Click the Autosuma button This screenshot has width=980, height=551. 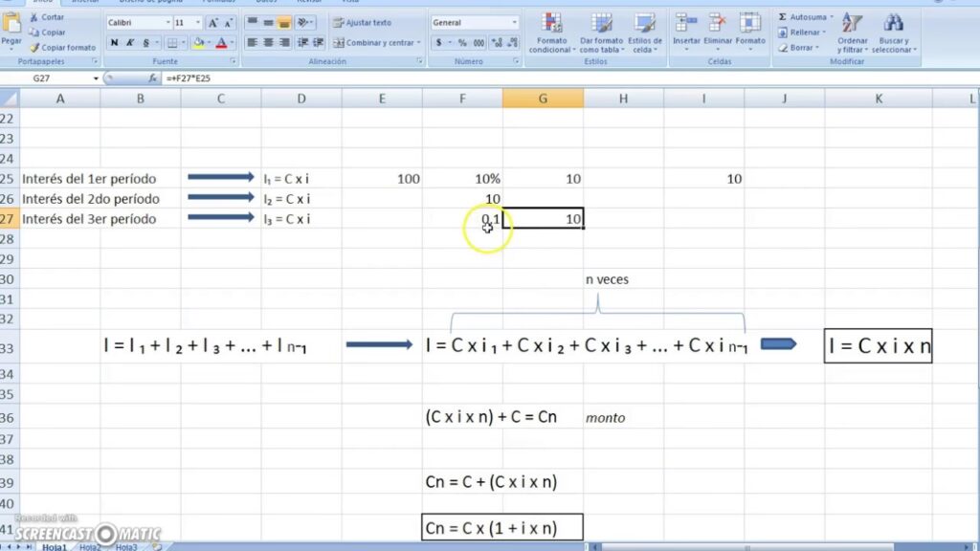click(805, 17)
